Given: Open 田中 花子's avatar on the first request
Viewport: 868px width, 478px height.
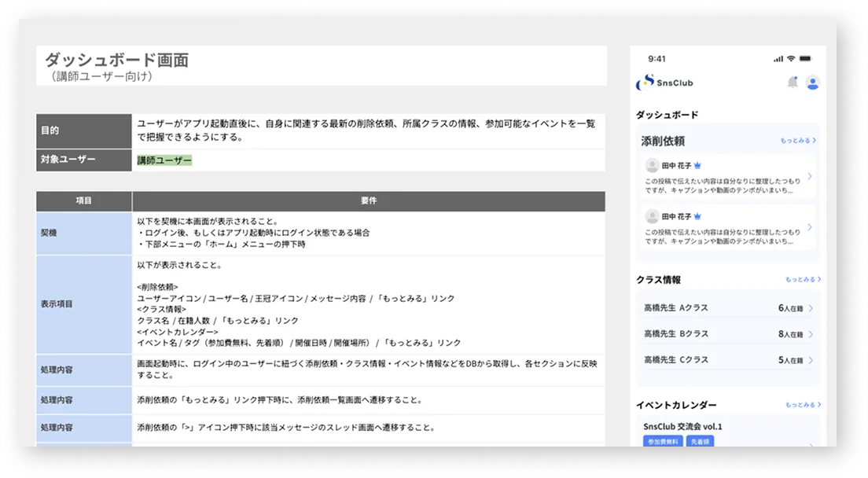Looking at the screenshot, I should (652, 166).
